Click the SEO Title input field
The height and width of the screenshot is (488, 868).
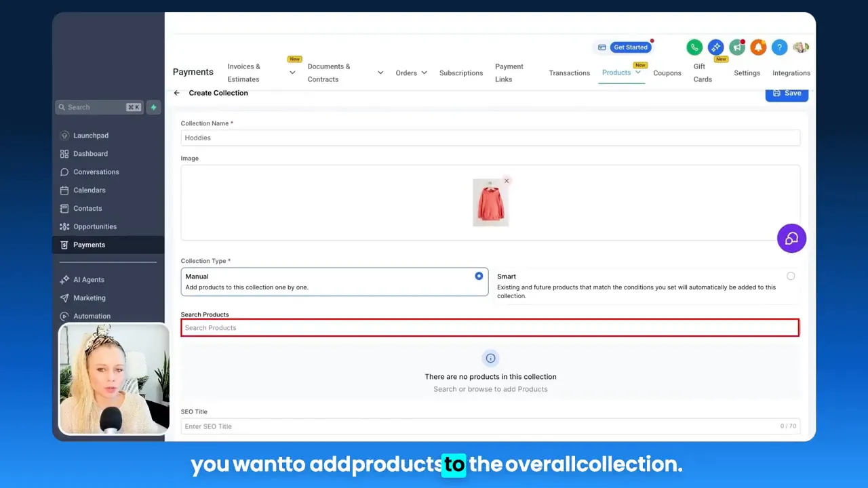point(490,426)
